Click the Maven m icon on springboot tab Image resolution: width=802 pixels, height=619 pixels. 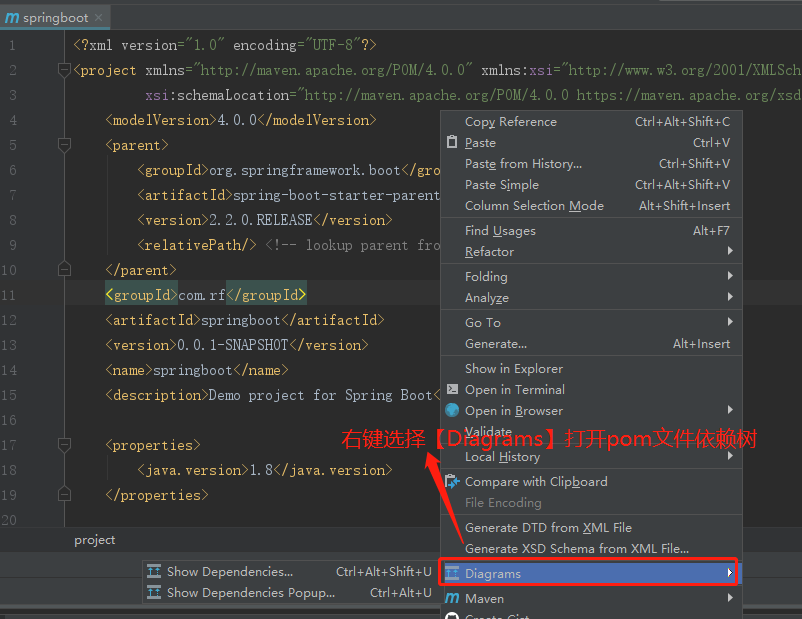click(x=12, y=18)
